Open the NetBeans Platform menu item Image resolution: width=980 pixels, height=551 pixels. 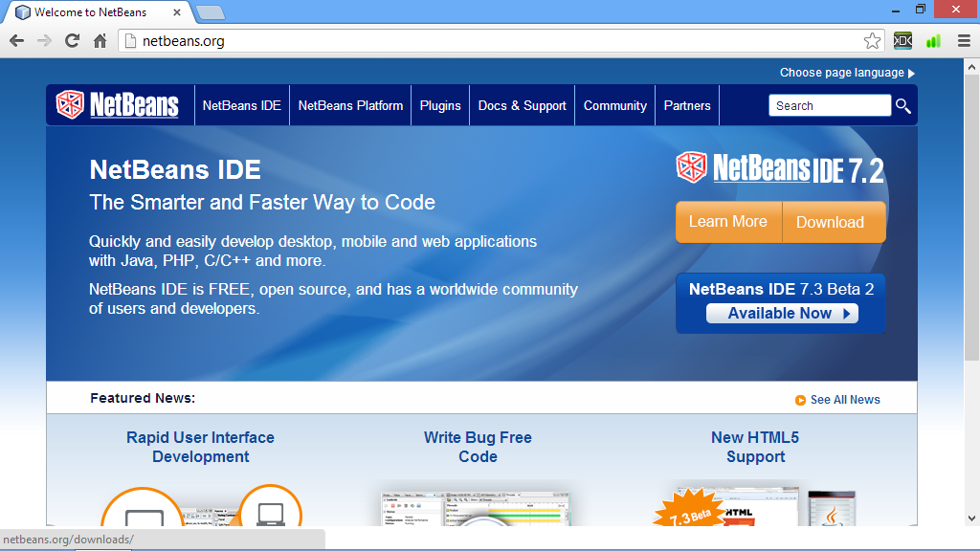[350, 105]
